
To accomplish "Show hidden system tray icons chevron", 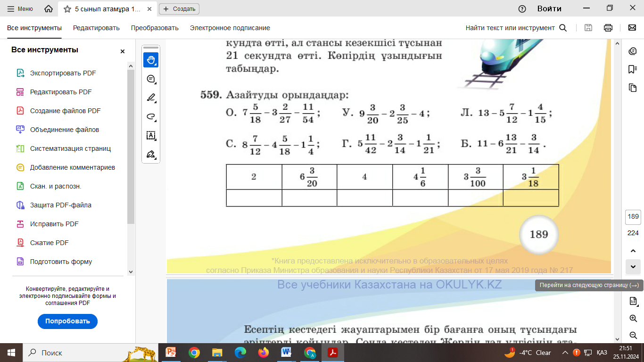I will pos(565,353).
